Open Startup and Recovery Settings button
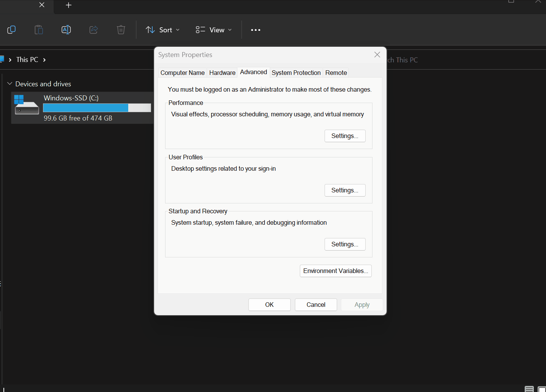Screen dimensions: 546x392 [345, 244]
